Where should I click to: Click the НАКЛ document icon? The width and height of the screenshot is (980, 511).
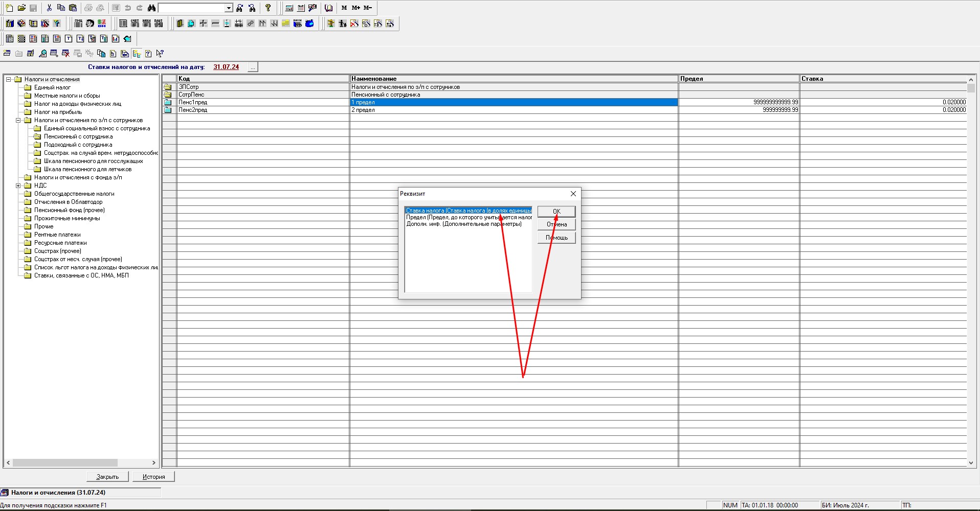point(147,23)
